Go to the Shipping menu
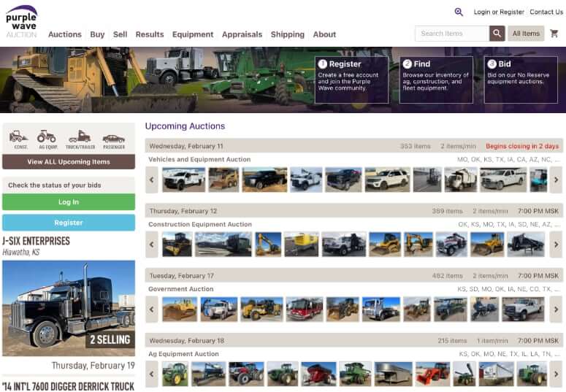 click(x=287, y=34)
